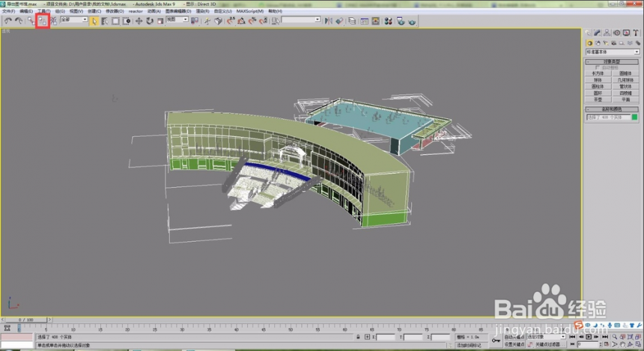Toggle the Percent Snap icon
The width and height of the screenshot is (644, 351).
(252, 21)
